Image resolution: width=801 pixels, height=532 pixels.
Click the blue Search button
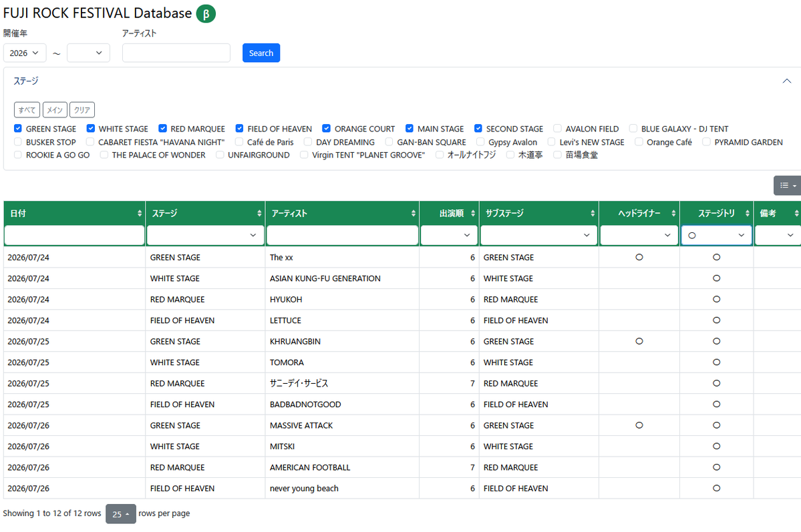tap(261, 53)
